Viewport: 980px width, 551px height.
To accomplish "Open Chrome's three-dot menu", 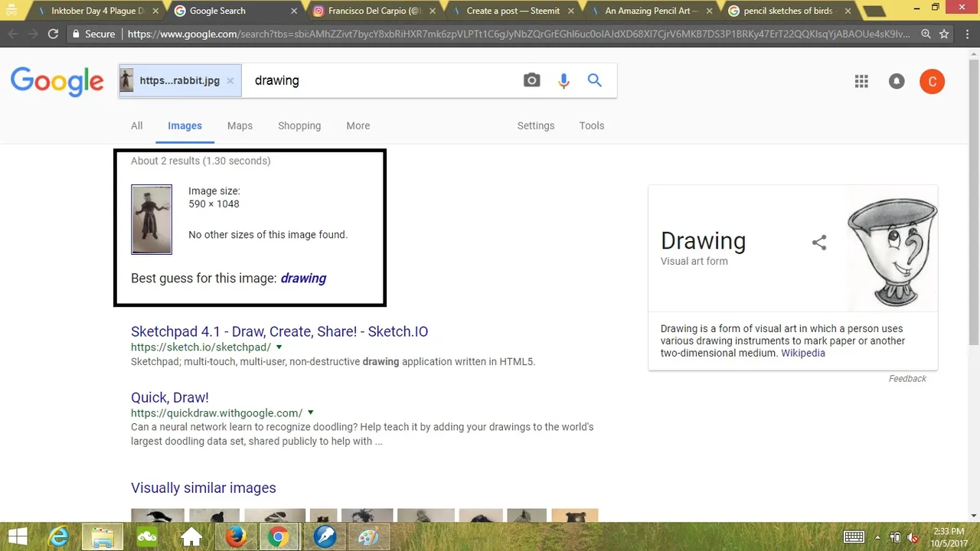I will click(966, 34).
